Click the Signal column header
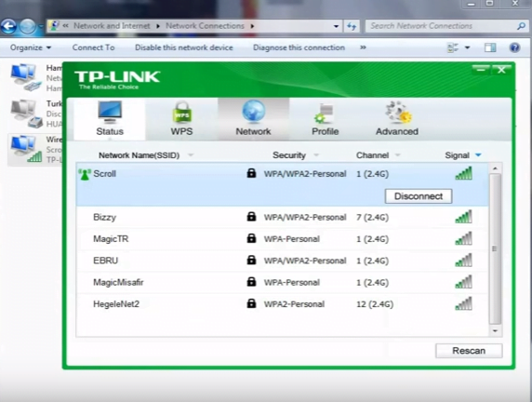Image resolution: width=532 pixels, height=402 pixels. click(x=457, y=155)
